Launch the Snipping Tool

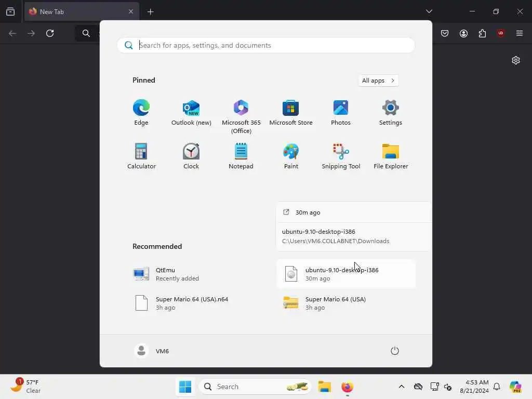coord(341,156)
